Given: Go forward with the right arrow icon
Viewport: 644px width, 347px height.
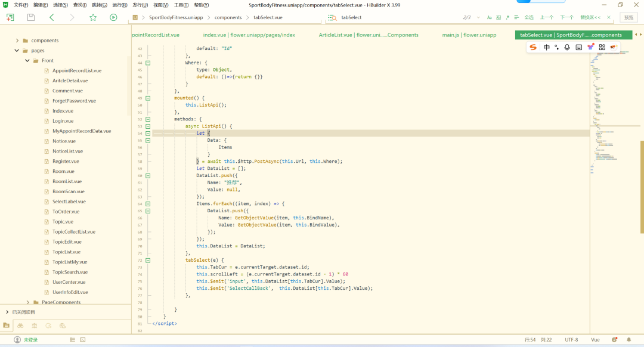Looking at the screenshot, I should coord(72,17).
